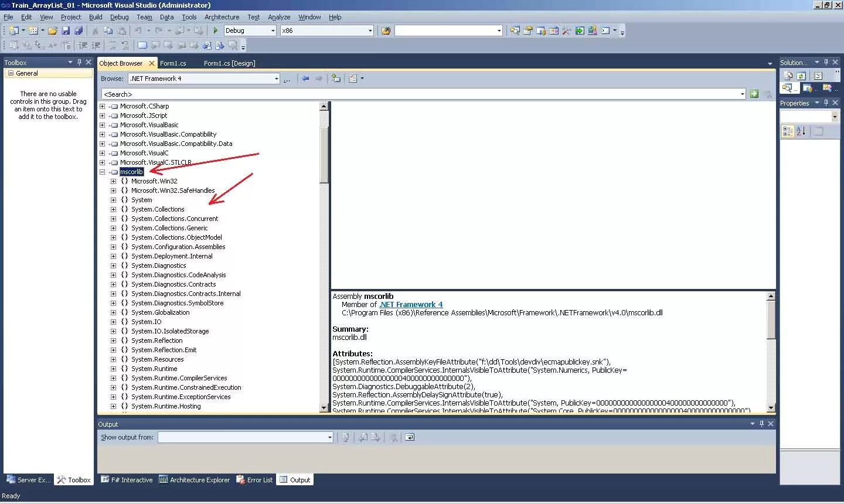
Task: Collapse the General group in Toolbox
Action: tap(11, 73)
